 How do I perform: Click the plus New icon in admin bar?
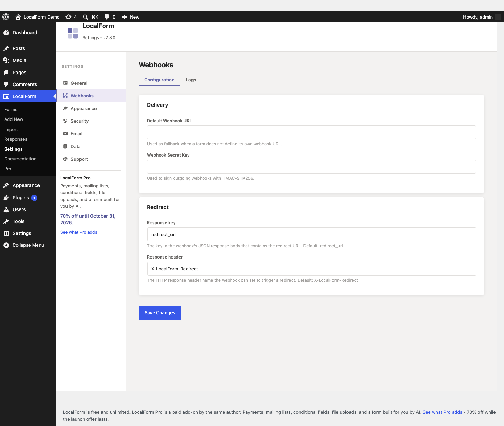124,17
